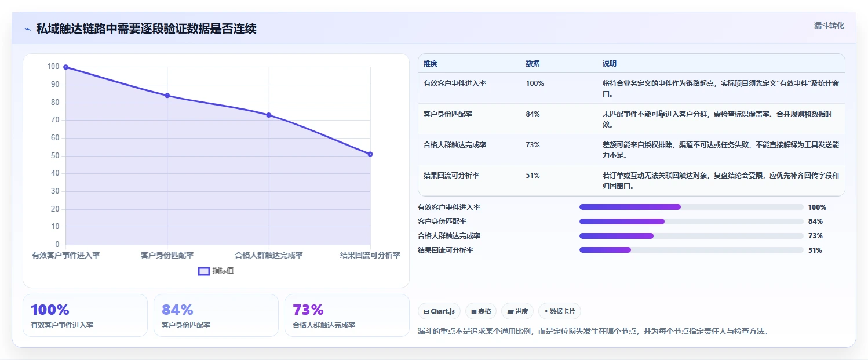Click x-axis label 客户身份匹配率
This screenshot has height=360, width=868.
point(167,255)
